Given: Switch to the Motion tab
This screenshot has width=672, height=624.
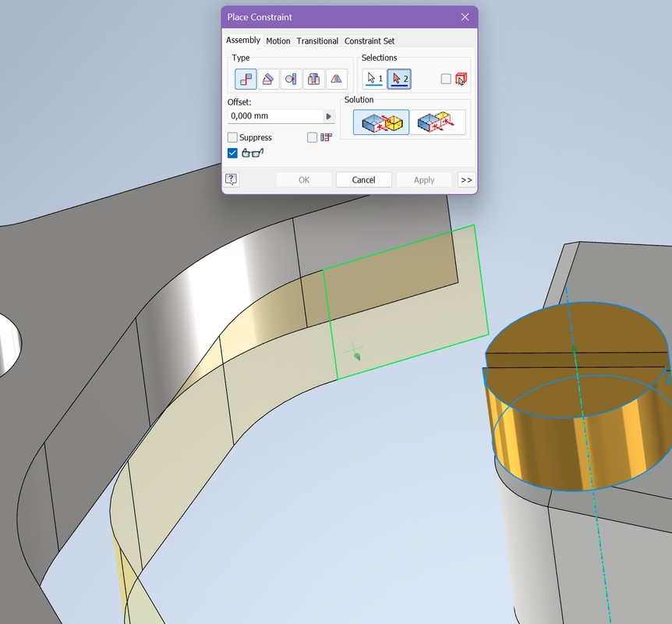Looking at the screenshot, I should (278, 41).
